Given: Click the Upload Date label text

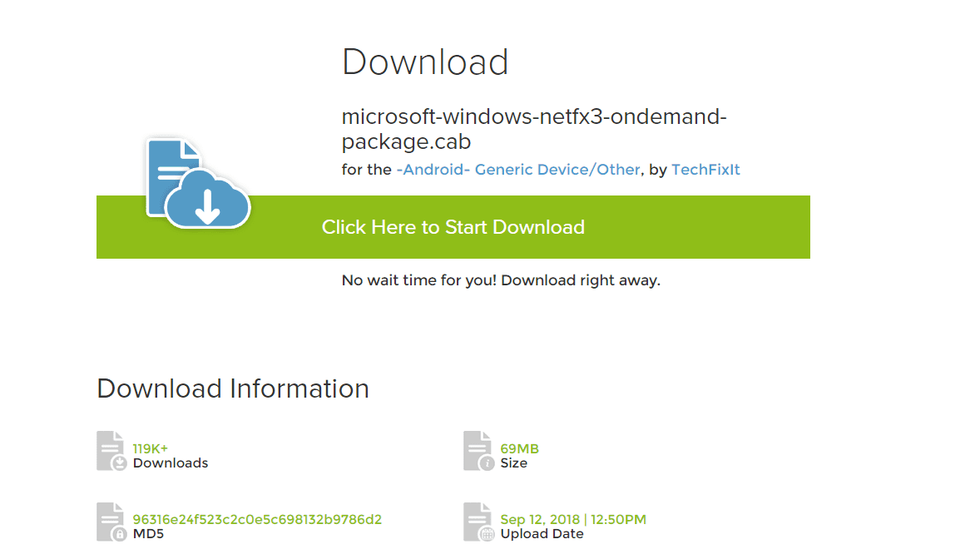Looking at the screenshot, I should pos(542,534).
